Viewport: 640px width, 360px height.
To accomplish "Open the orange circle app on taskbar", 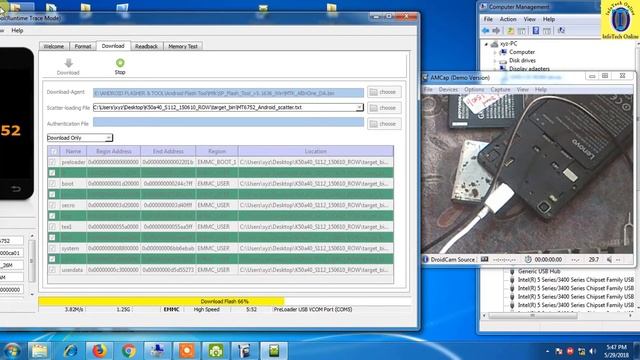I will pos(187,351).
